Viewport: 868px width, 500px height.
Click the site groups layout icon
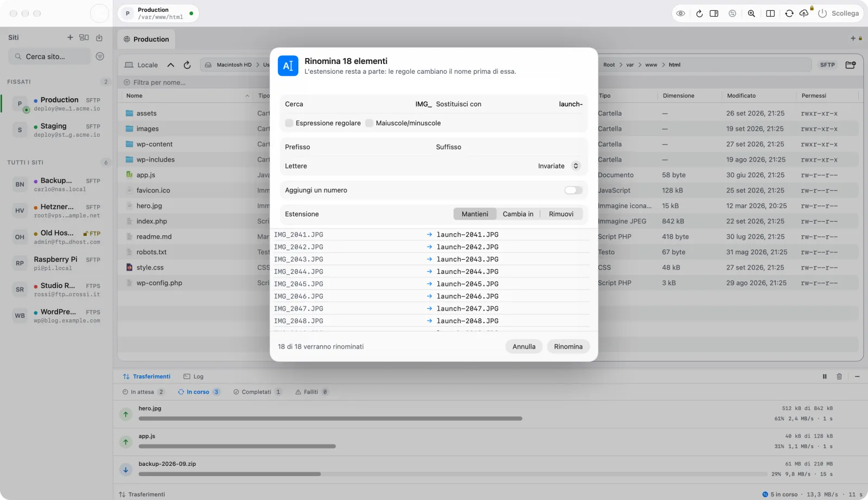click(x=84, y=37)
